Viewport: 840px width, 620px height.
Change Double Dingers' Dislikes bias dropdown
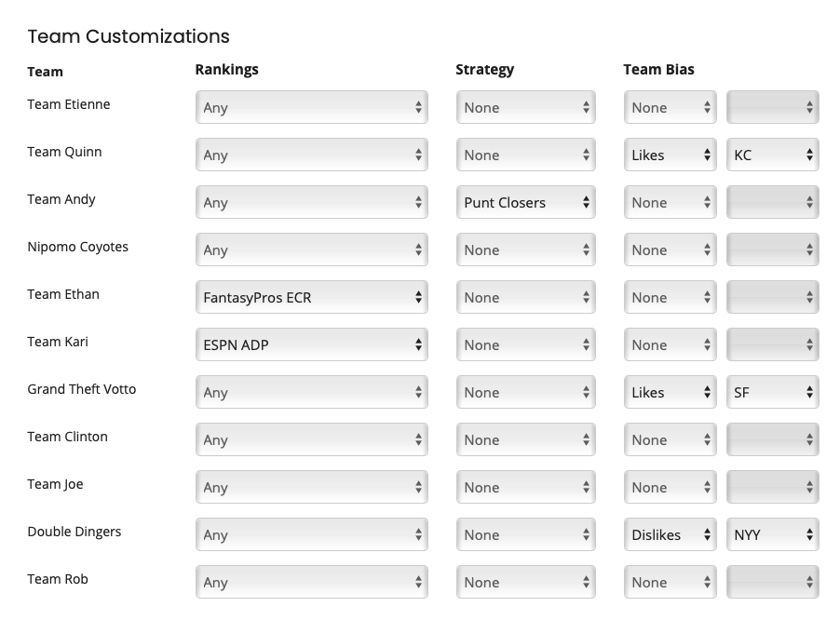pos(670,534)
